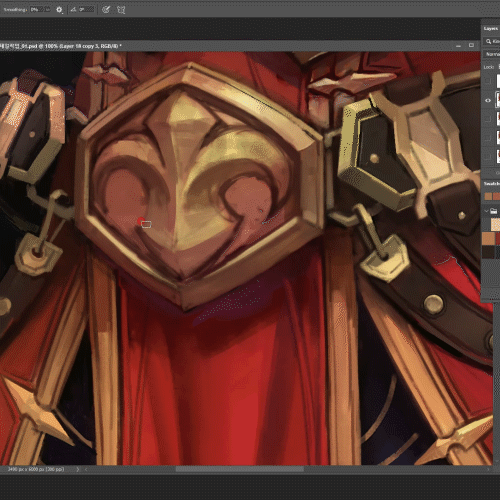
Task: Minimize the document window
Action: tap(458, 46)
